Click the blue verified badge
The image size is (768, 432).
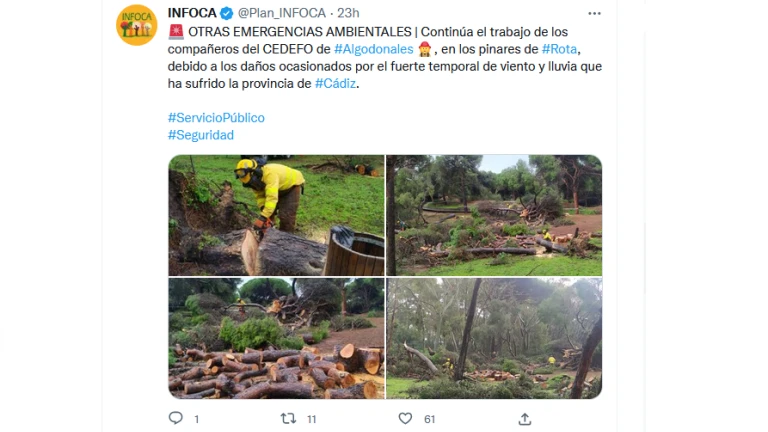click(226, 13)
